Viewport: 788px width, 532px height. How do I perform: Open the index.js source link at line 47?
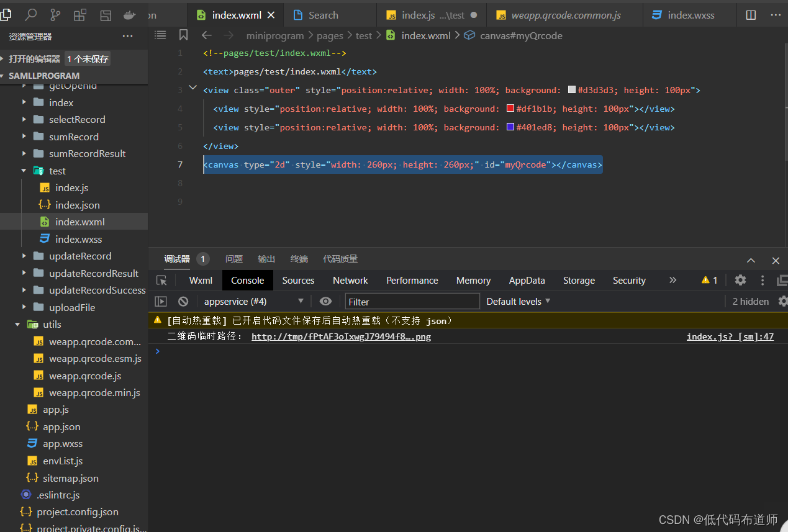730,337
